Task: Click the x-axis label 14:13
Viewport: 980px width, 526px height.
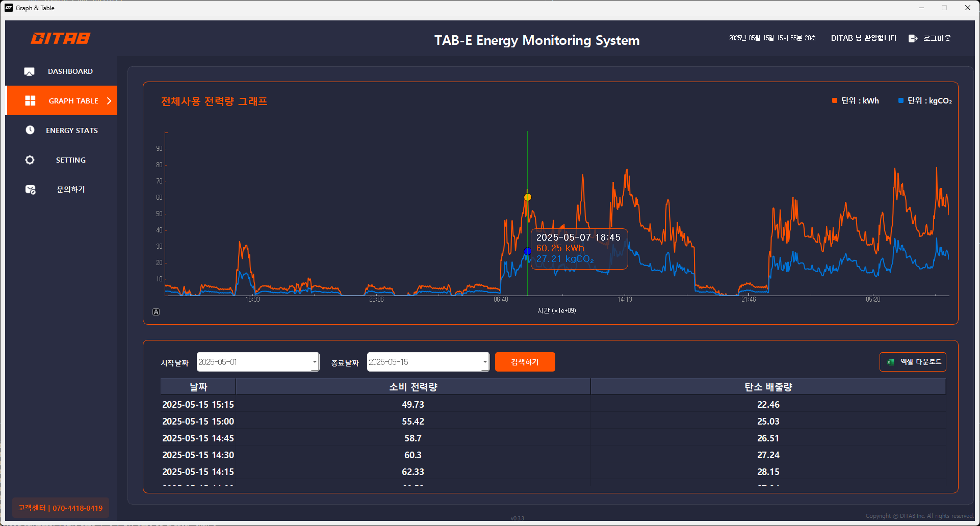Action: tap(625, 300)
